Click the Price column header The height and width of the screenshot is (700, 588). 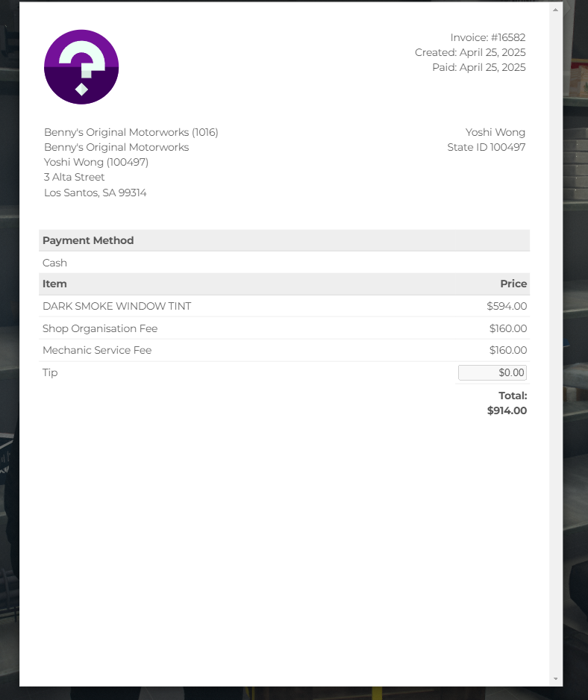(513, 284)
